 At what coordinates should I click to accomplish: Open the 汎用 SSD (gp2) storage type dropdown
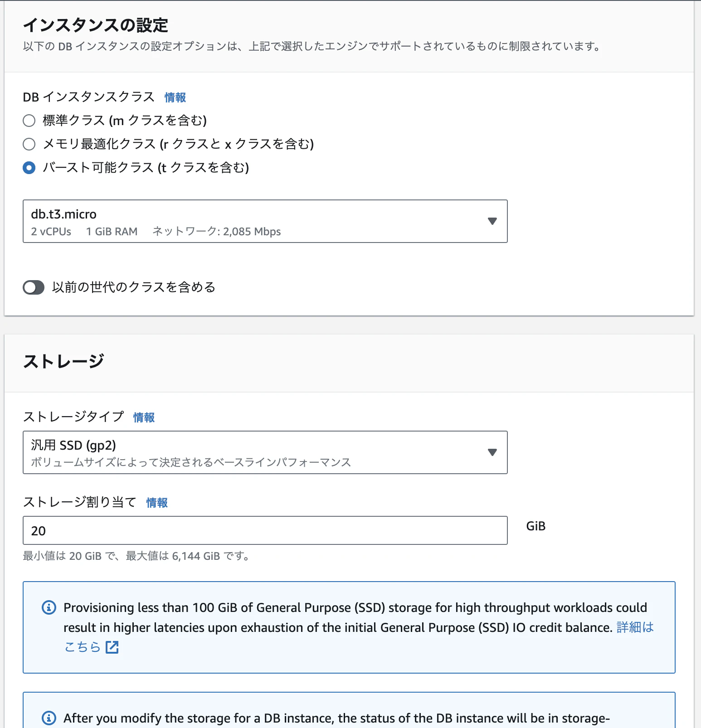[265, 452]
